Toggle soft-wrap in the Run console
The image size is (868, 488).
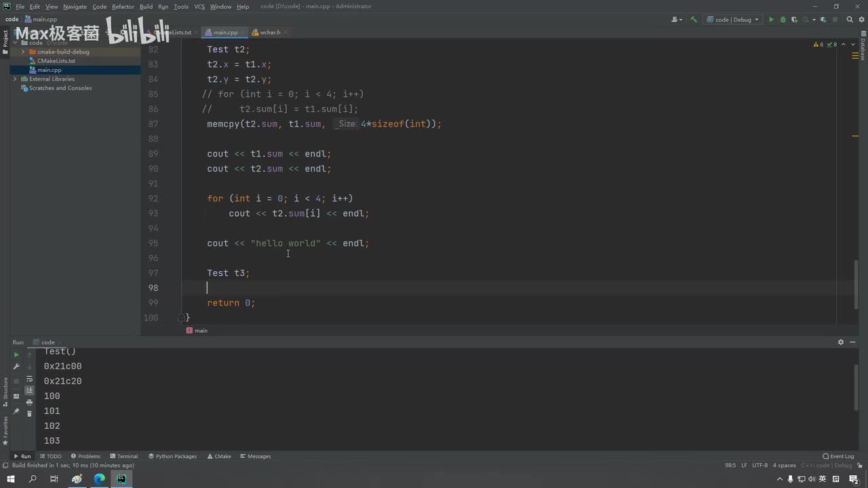pyautogui.click(x=29, y=379)
